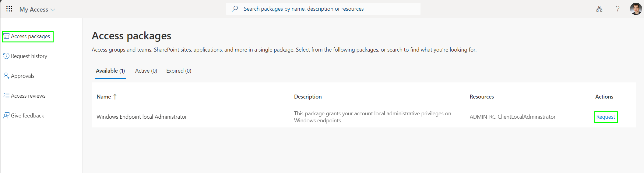
Task: Open the app launcher waffle icon
Action: pyautogui.click(x=9, y=9)
